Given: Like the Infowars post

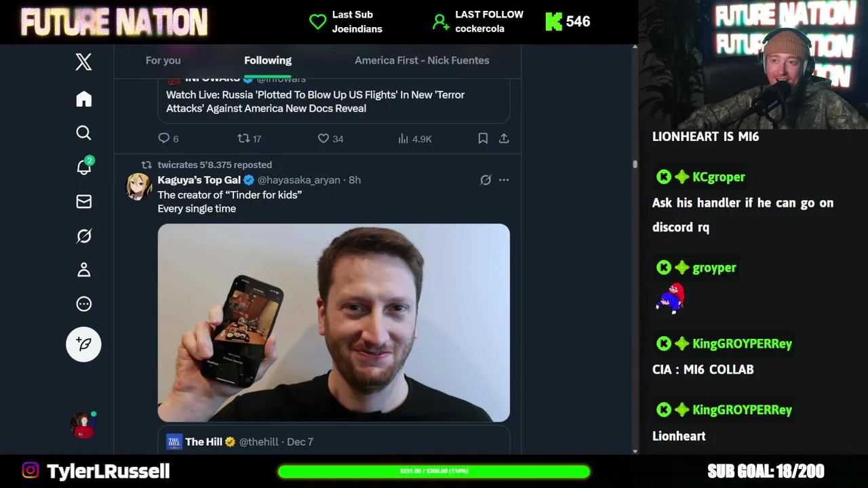Looking at the screenshot, I should (x=323, y=138).
